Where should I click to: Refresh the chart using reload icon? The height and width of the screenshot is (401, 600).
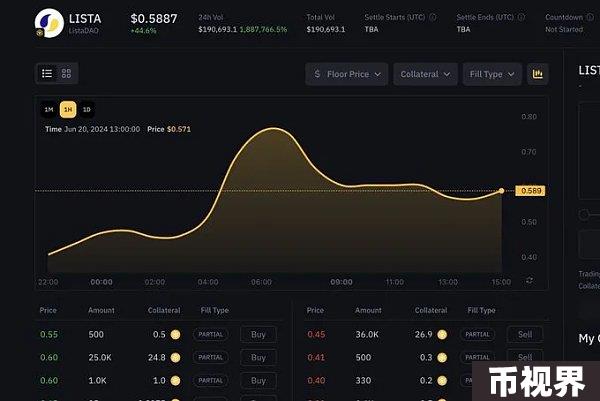coord(530,280)
